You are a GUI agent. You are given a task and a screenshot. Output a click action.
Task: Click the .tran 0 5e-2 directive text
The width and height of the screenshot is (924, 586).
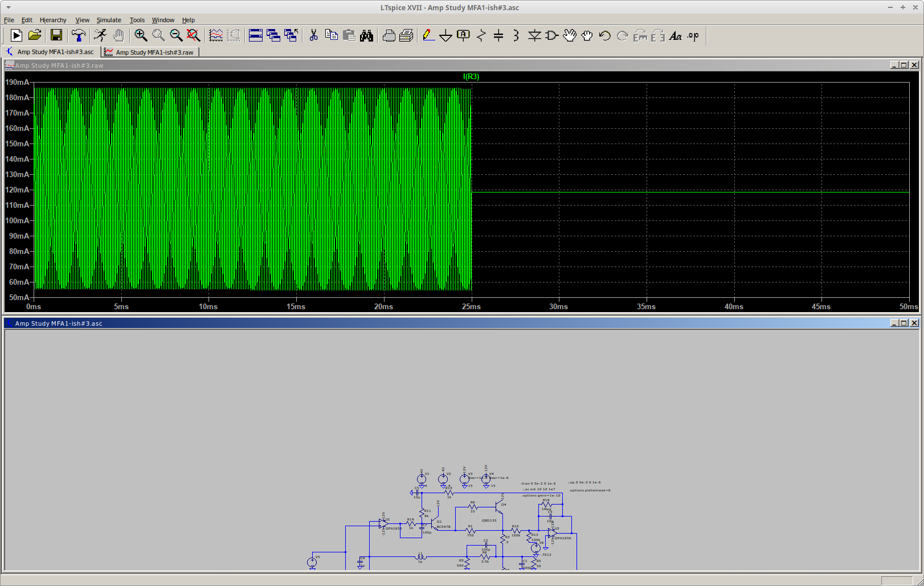538,483
